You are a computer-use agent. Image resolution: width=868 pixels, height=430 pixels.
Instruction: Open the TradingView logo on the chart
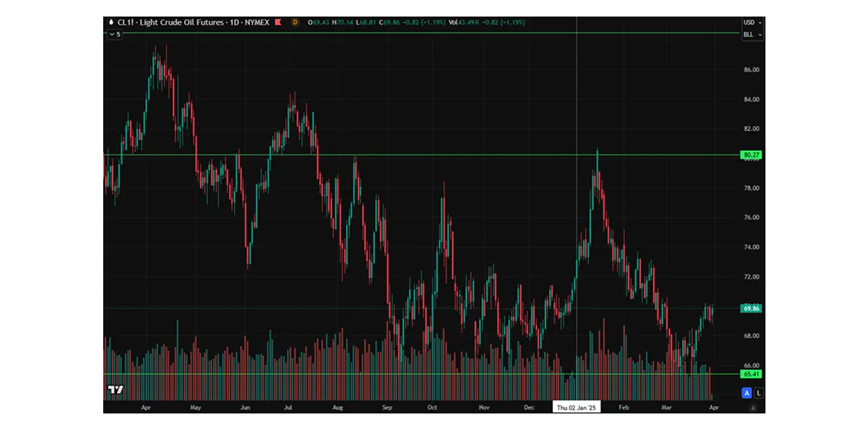(x=116, y=390)
